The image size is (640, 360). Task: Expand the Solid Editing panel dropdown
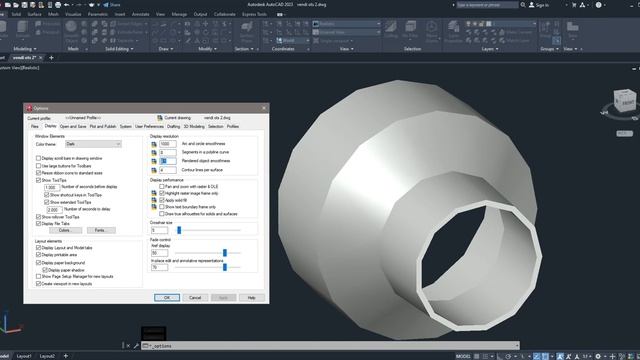120,49
